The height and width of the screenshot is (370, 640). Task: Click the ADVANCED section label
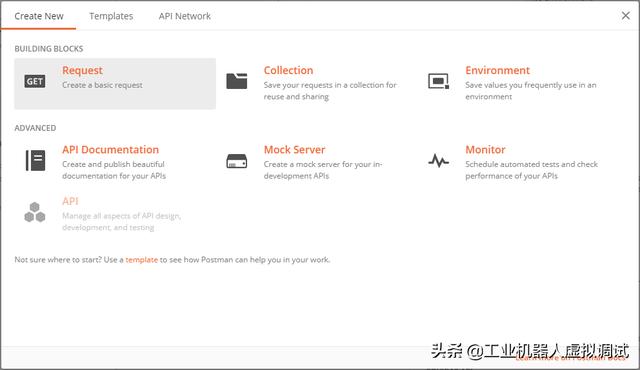[x=35, y=128]
